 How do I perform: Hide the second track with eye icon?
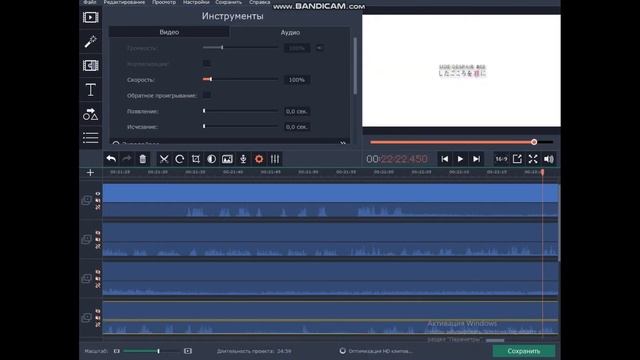click(x=98, y=233)
